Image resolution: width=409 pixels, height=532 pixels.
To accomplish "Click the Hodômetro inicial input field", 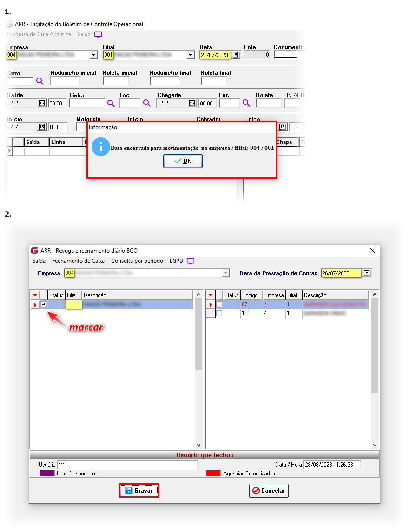I will 65,81.
